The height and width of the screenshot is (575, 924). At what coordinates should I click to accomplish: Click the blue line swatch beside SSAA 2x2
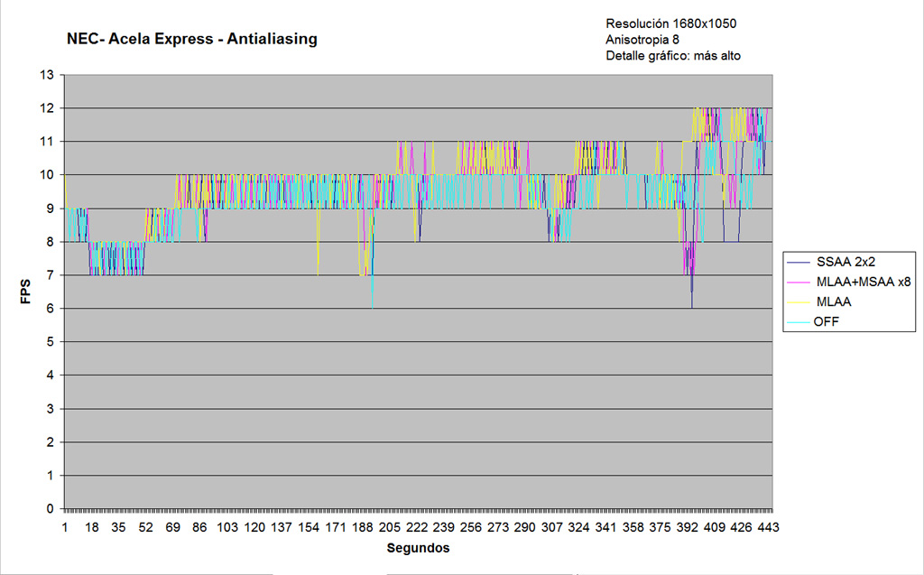coord(799,262)
